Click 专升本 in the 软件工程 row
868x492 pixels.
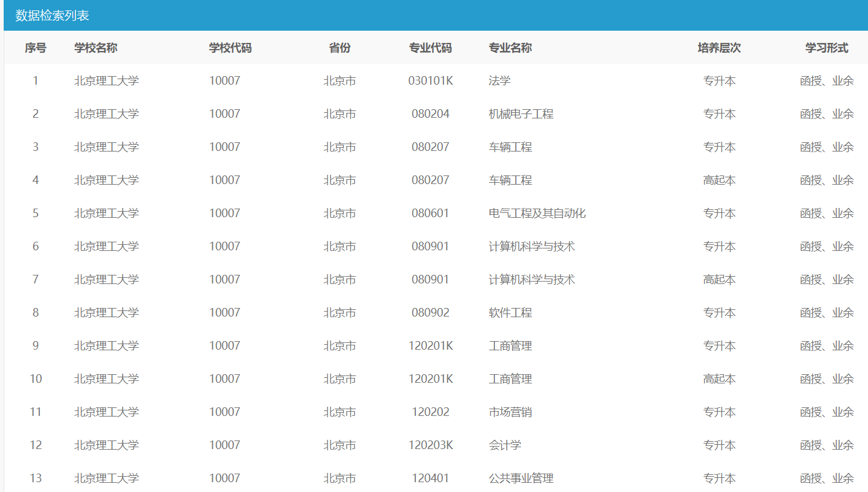pos(720,312)
